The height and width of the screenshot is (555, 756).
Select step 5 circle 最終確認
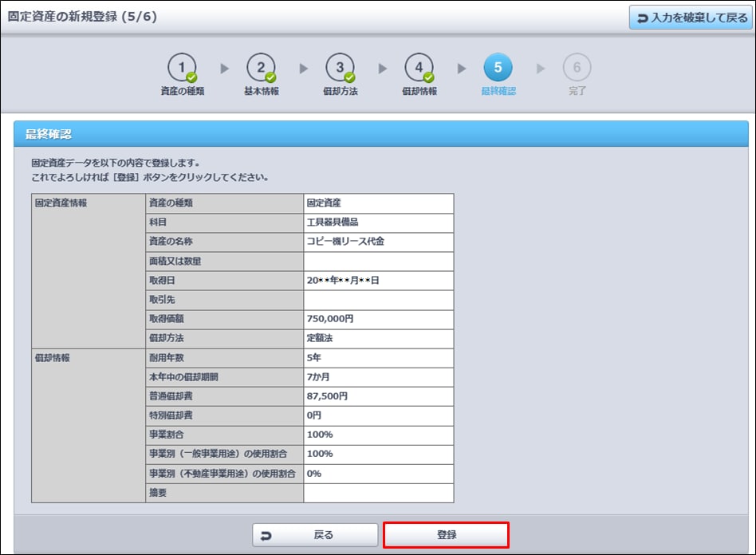pos(498,68)
